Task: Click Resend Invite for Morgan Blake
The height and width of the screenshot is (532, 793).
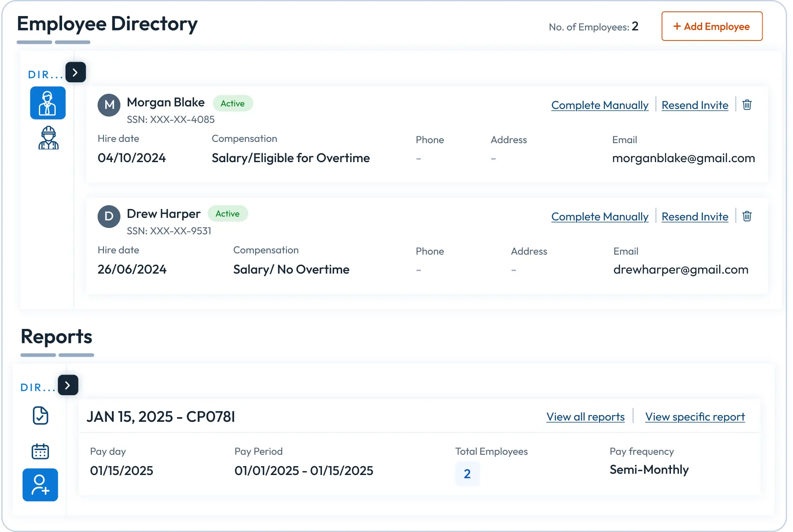Action: coord(695,105)
